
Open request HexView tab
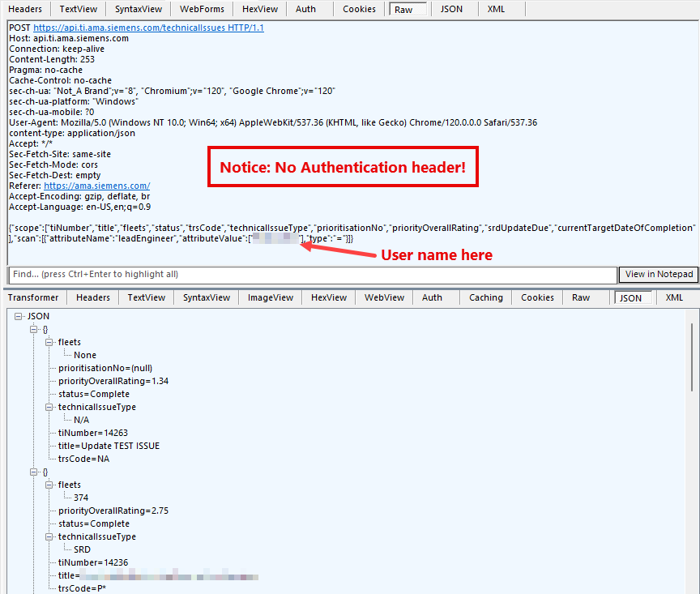point(260,9)
